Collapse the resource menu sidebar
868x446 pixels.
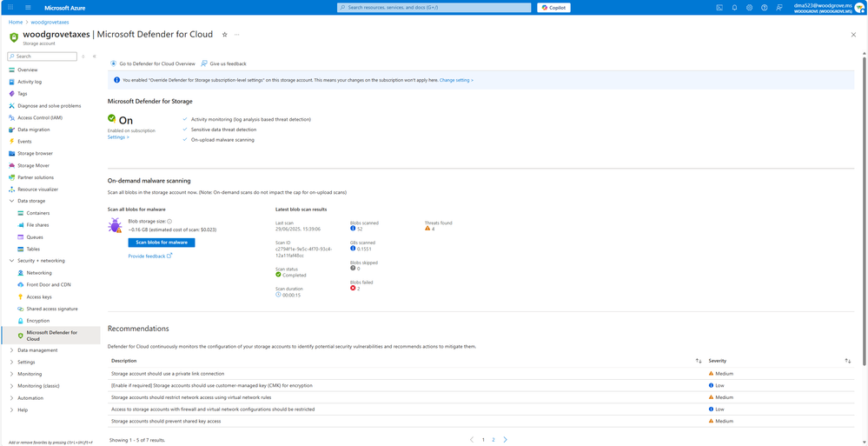95,56
